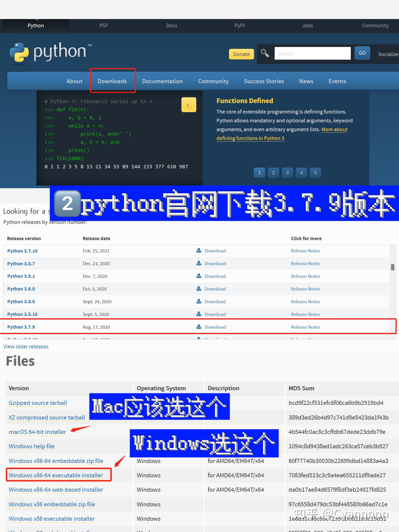Open the News menu
399x532 pixels.
[x=306, y=81]
